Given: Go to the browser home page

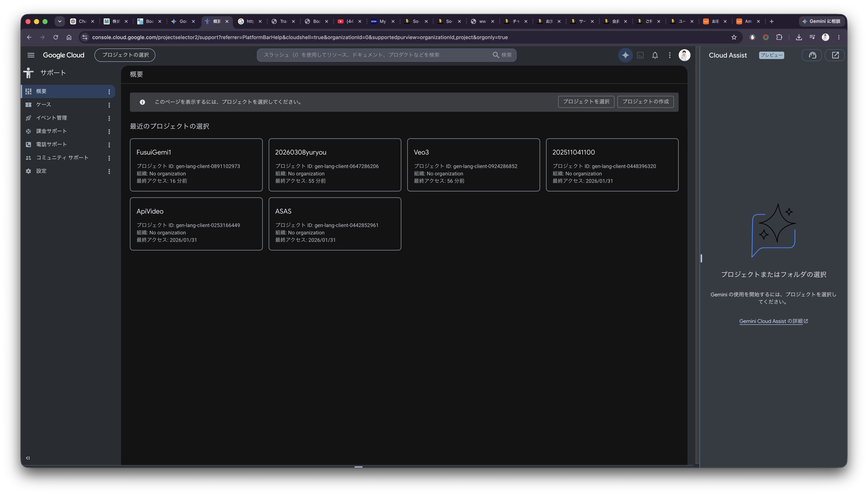Looking at the screenshot, I should (x=69, y=37).
